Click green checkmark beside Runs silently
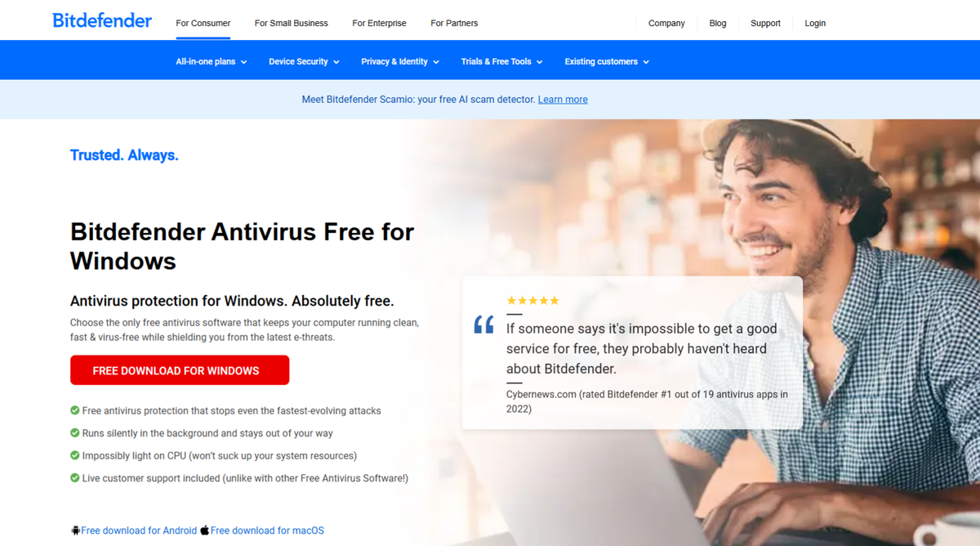This screenshot has height=546, width=980. pos(75,433)
